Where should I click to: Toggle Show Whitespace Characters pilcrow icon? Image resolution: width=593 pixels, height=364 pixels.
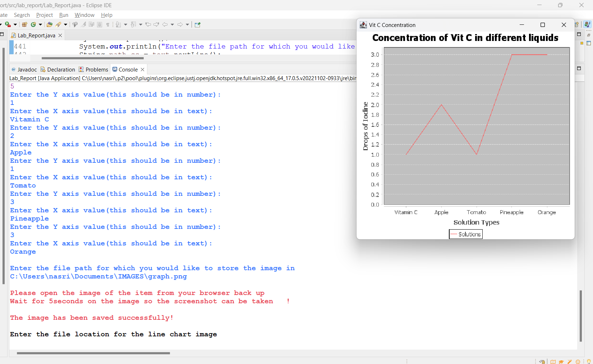tap(108, 24)
